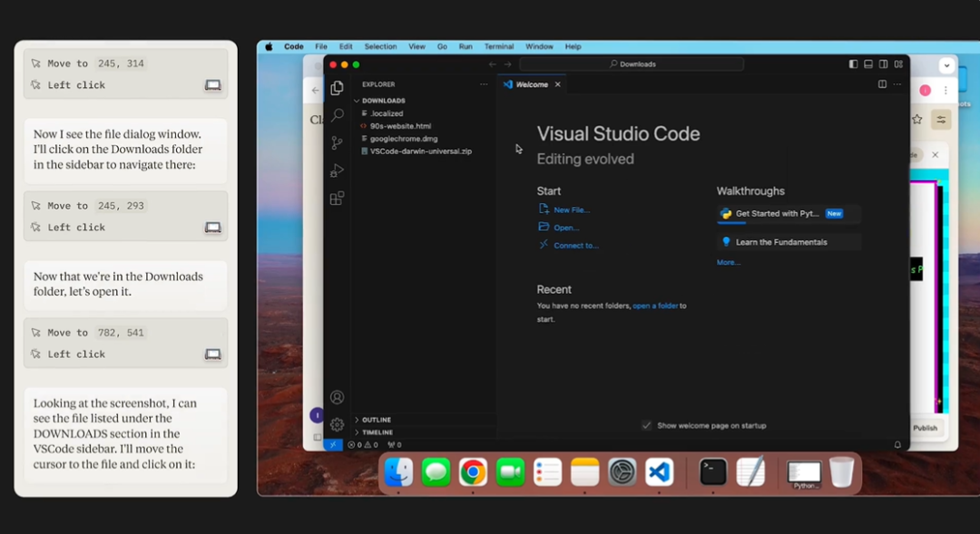Open the File menu

point(321,47)
